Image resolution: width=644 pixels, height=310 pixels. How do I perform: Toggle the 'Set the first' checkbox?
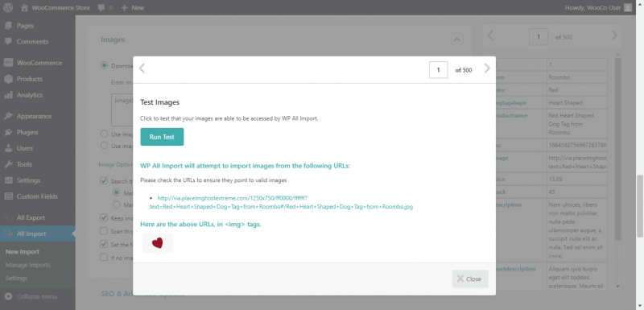105,244
